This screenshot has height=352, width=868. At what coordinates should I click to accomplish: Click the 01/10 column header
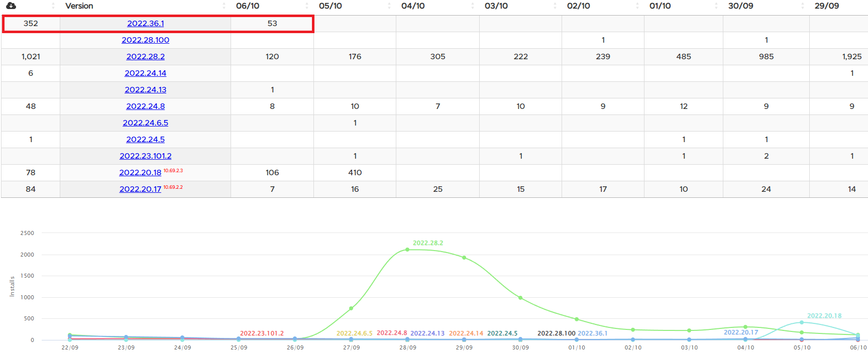(660, 6)
